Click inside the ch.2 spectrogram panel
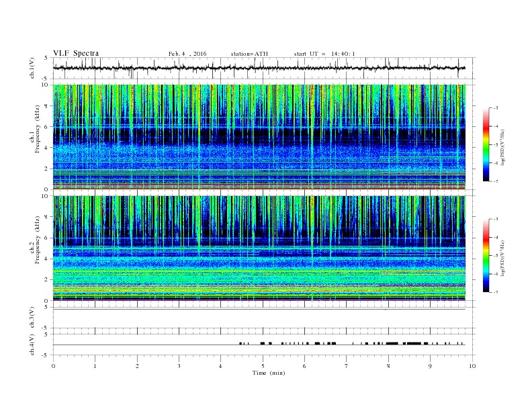The height and width of the screenshot is (411, 532). [x=259, y=248]
